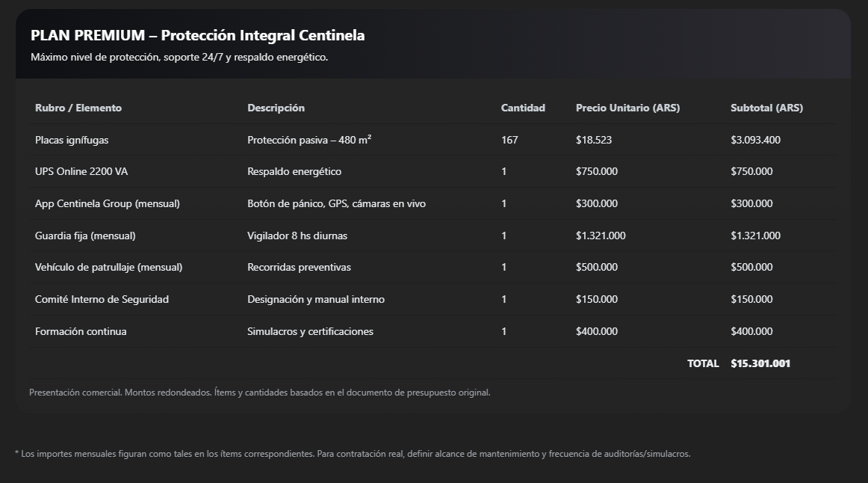Click the "Guardia fija (mensual)" row name

click(85, 236)
